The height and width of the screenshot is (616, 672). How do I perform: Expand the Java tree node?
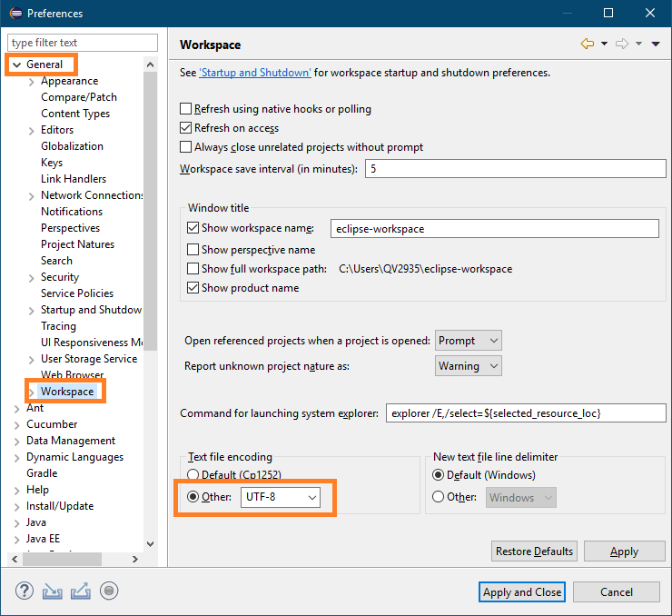point(16,522)
